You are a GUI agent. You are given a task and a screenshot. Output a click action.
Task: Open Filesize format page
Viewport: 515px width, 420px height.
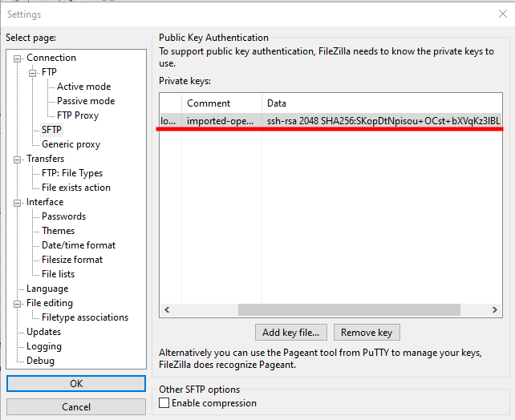[x=72, y=260]
